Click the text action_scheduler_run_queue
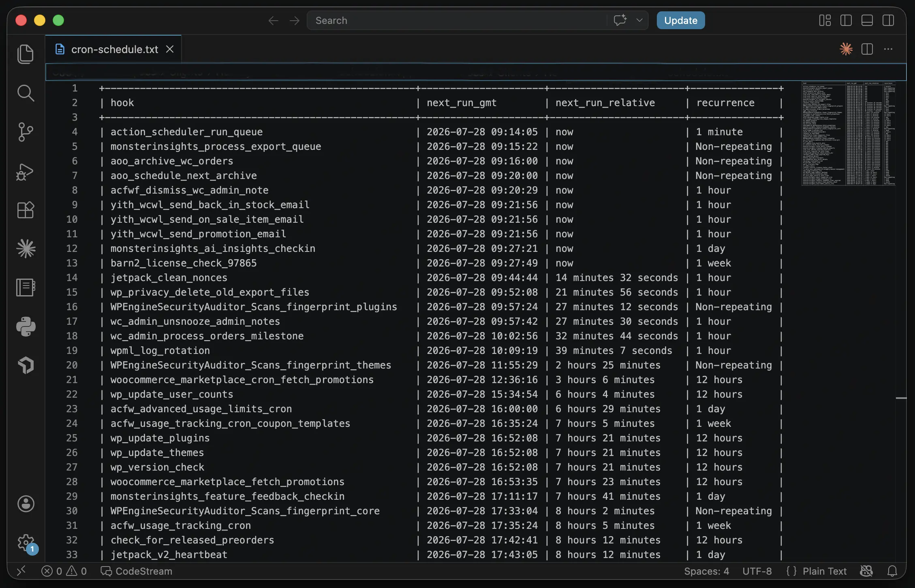Viewport: 915px width, 588px height. (x=186, y=132)
